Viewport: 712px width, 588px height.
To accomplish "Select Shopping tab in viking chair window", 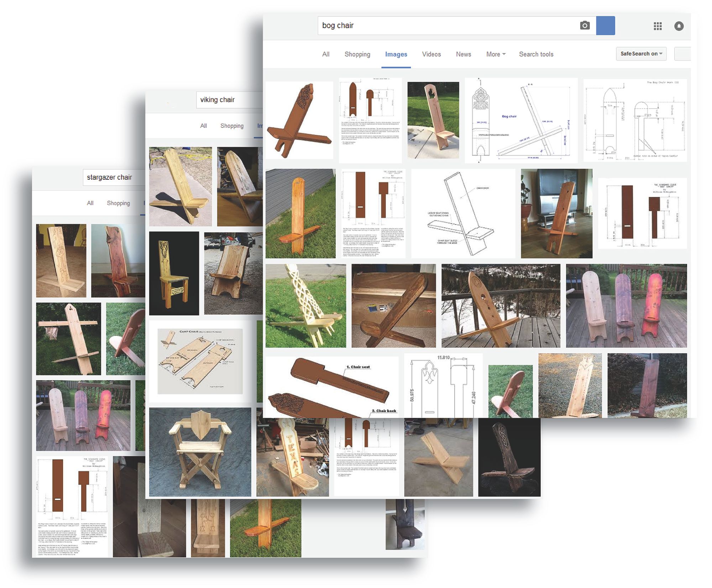I will click(232, 126).
